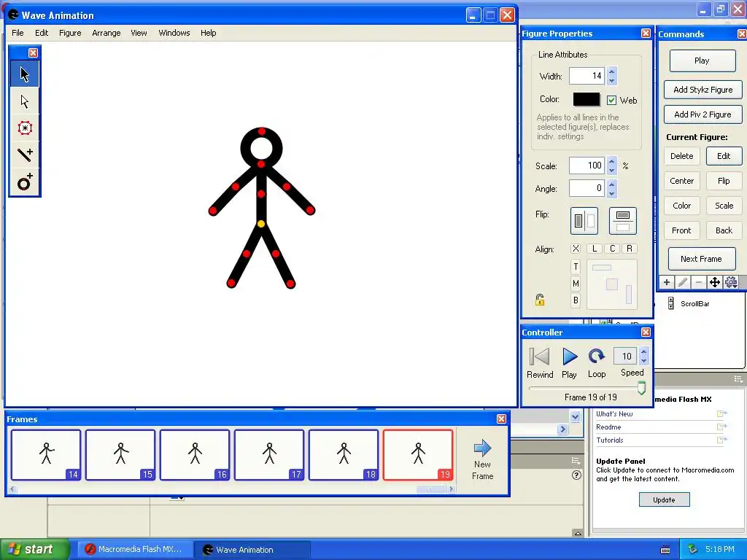The width and height of the screenshot is (747, 560).
Task: Toggle the Web color checkbox
Action: 612,101
